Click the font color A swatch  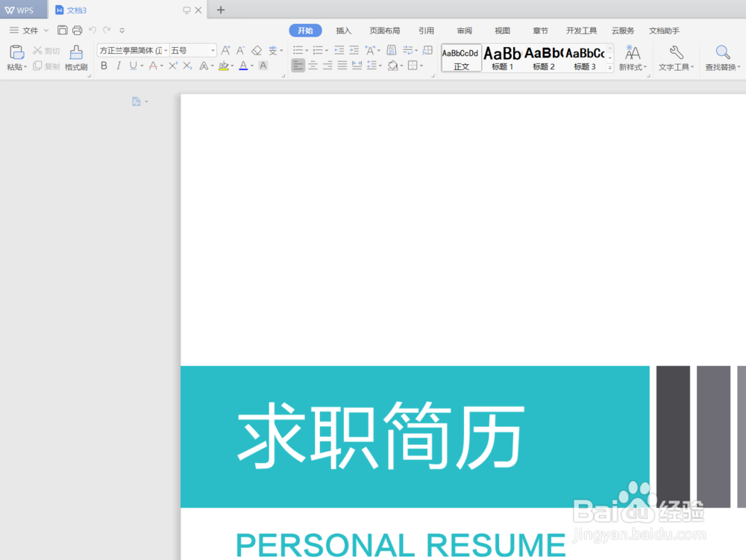tap(243, 66)
